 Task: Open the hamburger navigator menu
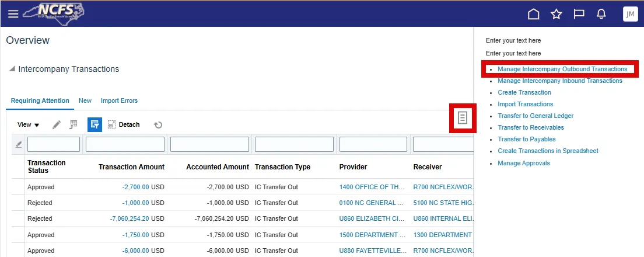click(x=13, y=14)
